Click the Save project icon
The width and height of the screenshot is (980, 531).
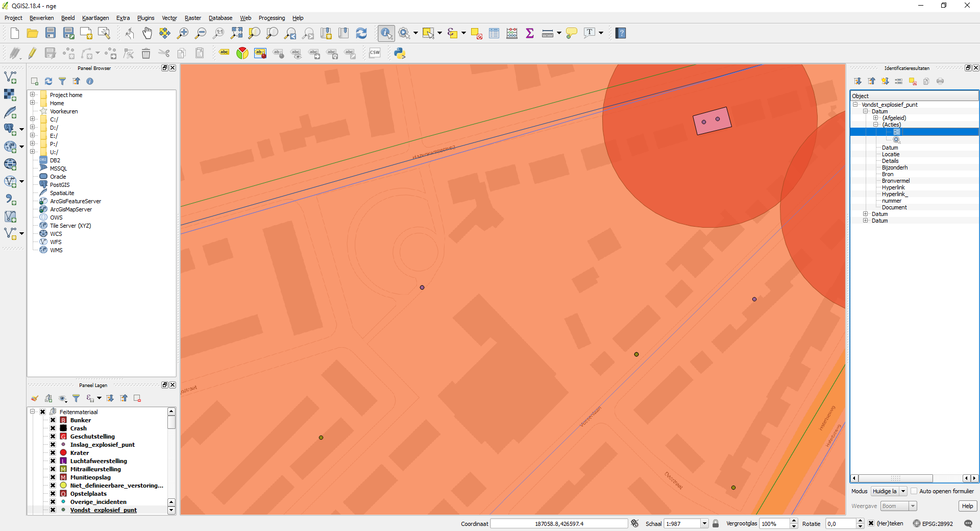pyautogui.click(x=50, y=33)
